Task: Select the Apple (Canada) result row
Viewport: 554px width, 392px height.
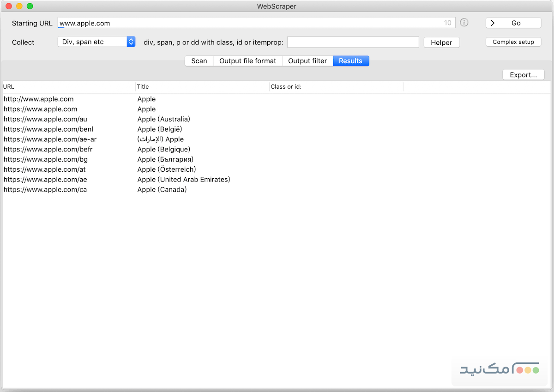Action: click(x=162, y=190)
